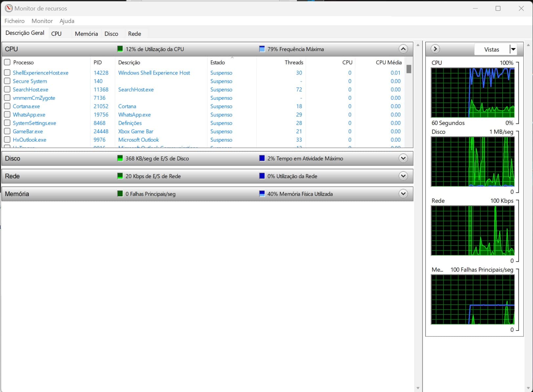The width and height of the screenshot is (533, 392).
Task: Open the Vistas dropdown arrow
Action: (x=513, y=49)
